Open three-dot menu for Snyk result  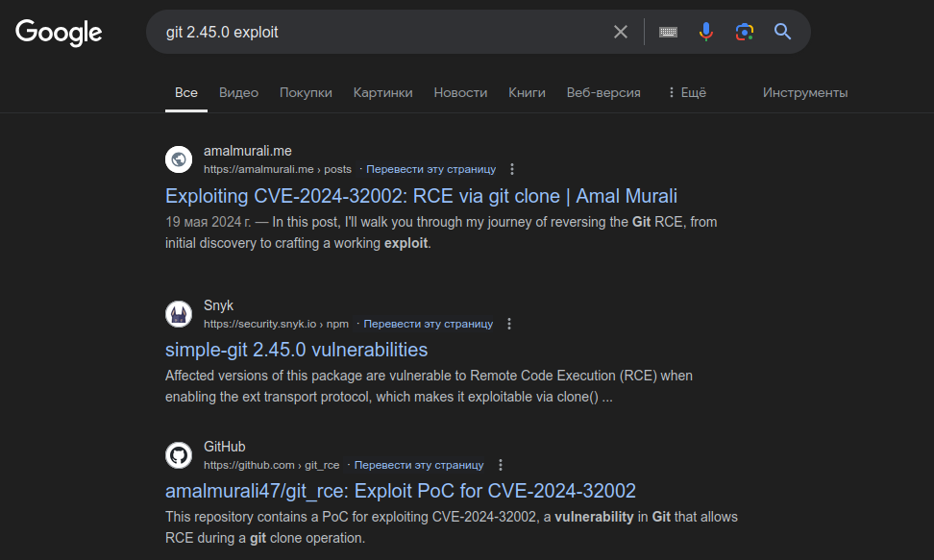point(508,324)
